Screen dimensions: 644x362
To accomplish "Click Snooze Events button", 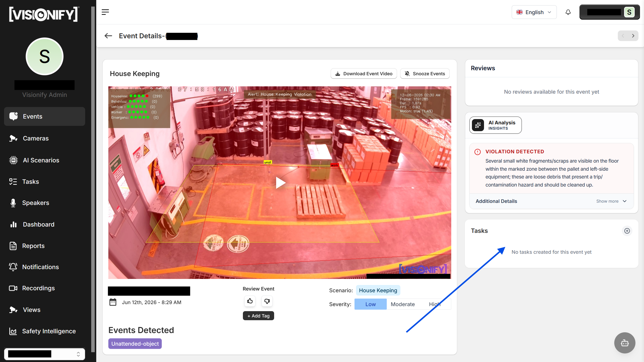I will pyautogui.click(x=425, y=74).
